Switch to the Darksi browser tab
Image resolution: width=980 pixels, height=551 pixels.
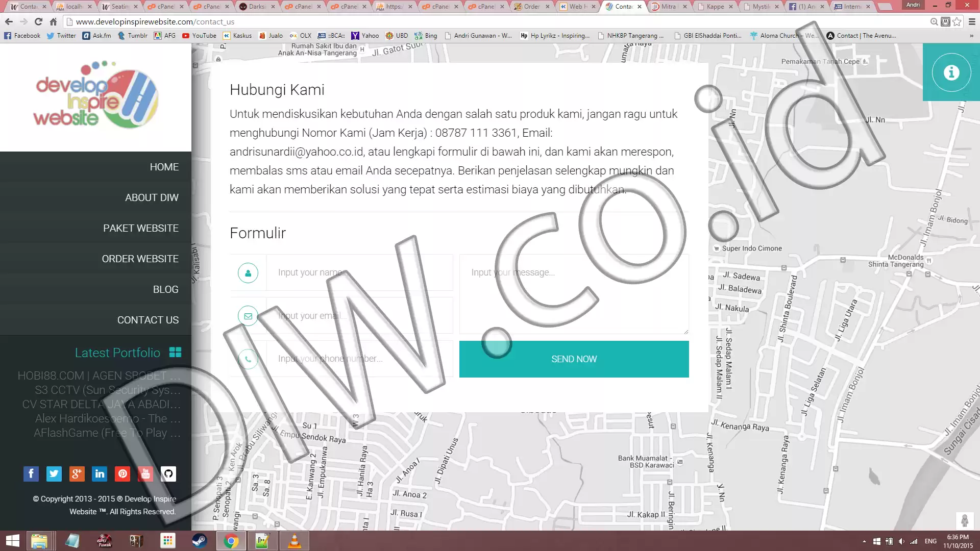point(257,7)
